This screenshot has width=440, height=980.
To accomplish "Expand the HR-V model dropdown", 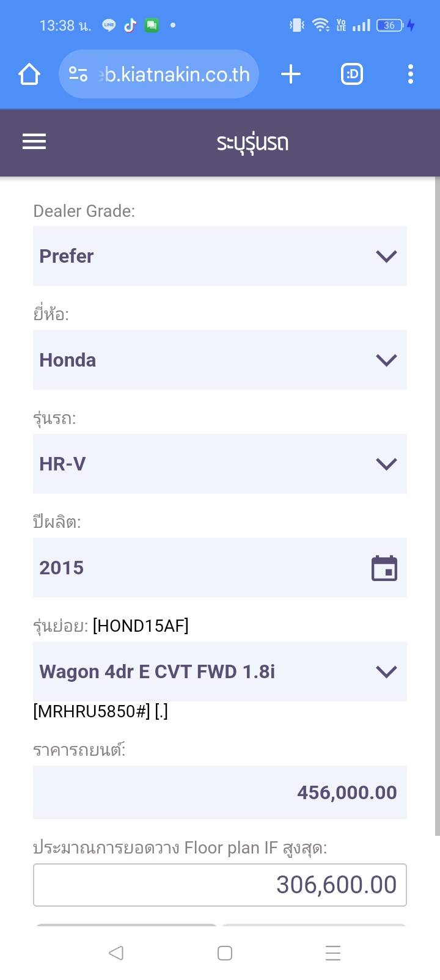I will 220,464.
